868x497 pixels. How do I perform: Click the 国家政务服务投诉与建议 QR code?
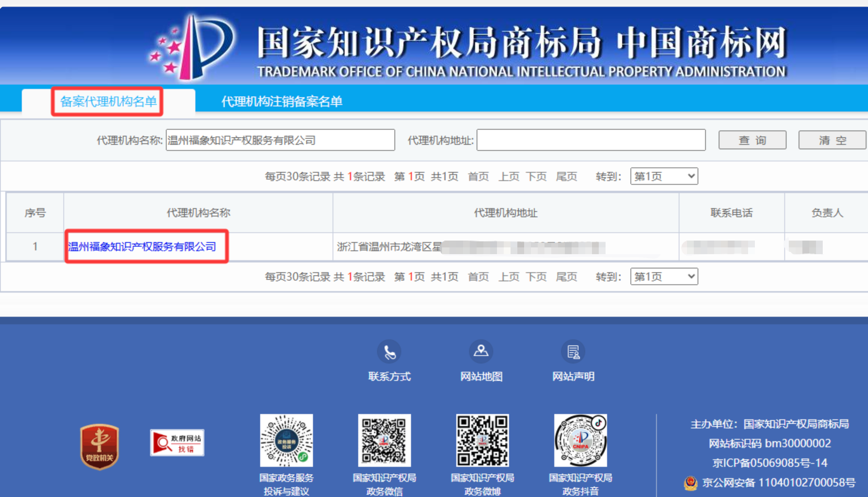point(287,440)
